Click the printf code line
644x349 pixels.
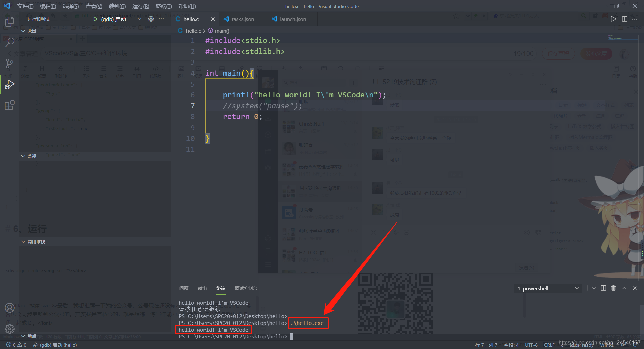[x=305, y=95]
